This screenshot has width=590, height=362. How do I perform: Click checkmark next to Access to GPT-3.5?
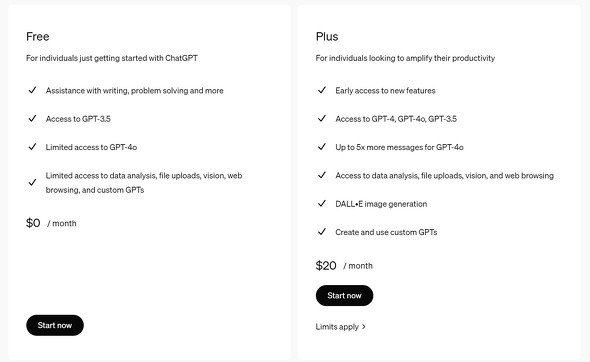[32, 119]
